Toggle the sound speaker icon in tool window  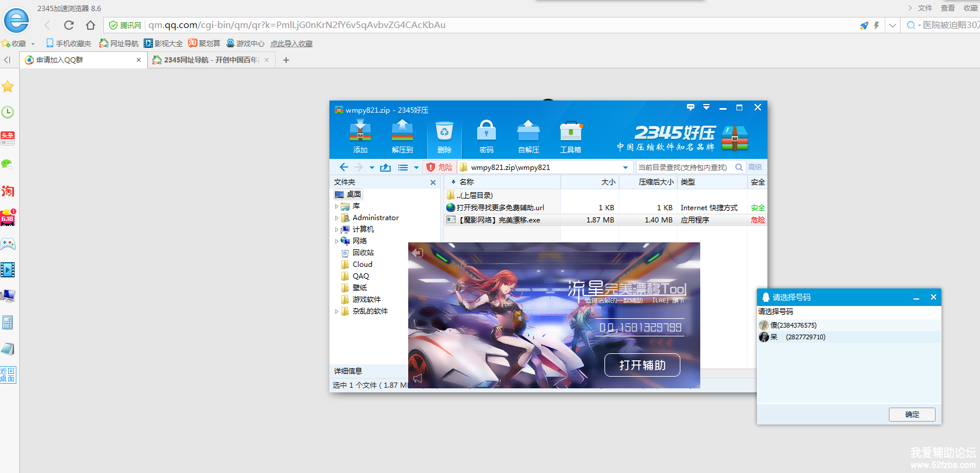tap(418, 378)
